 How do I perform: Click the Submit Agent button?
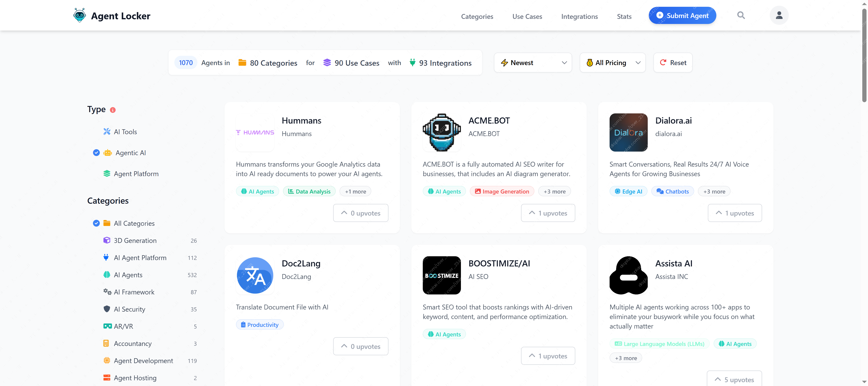click(682, 15)
